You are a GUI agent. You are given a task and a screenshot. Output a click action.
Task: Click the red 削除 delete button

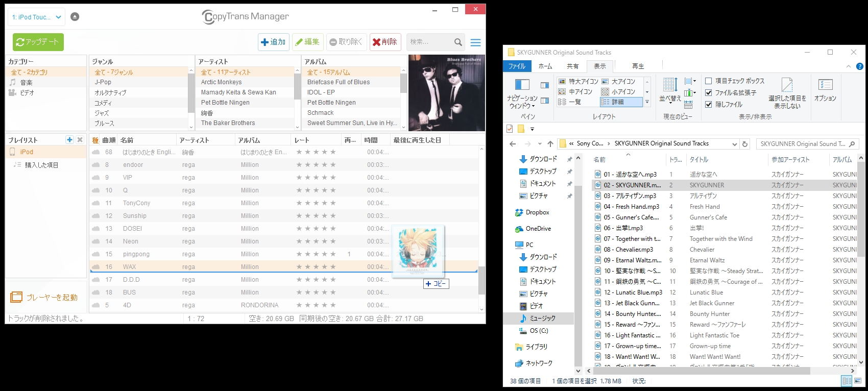click(x=385, y=42)
